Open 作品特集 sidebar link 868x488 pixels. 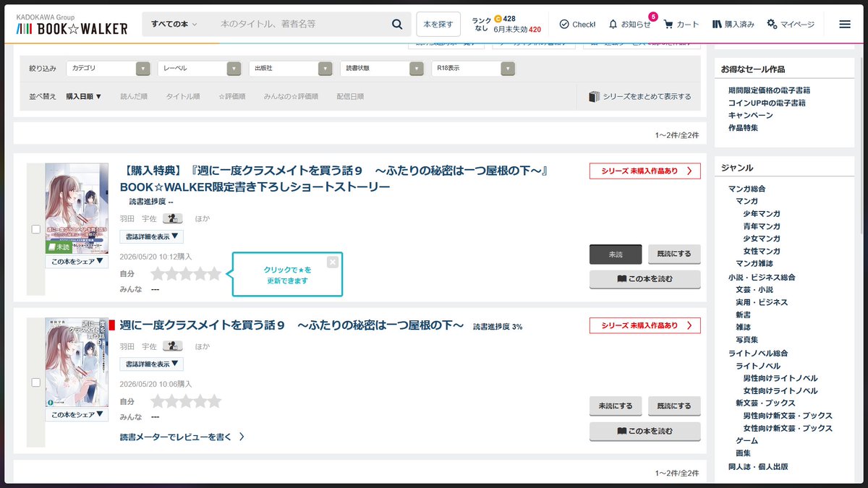pos(744,127)
